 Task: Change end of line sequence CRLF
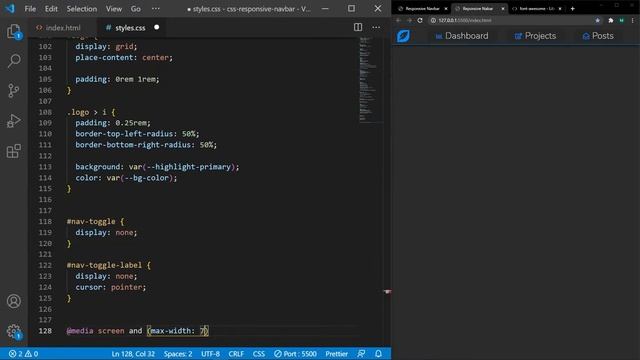tap(236, 354)
